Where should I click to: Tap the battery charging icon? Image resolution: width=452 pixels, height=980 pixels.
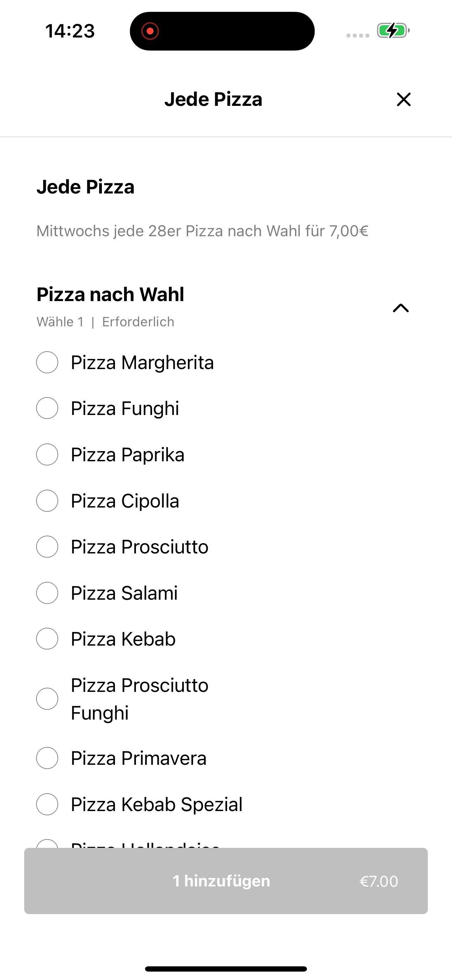coord(393,30)
